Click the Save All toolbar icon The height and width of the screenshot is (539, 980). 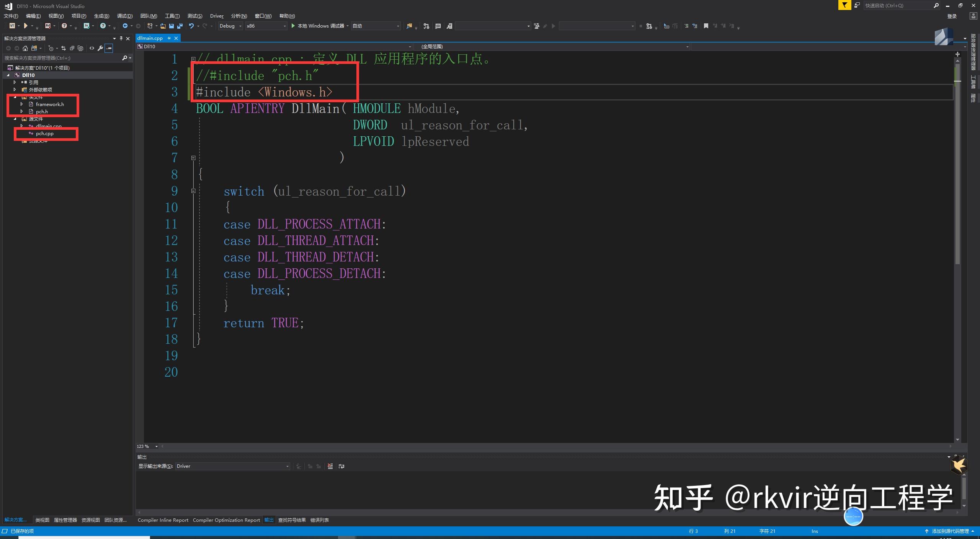tap(180, 26)
